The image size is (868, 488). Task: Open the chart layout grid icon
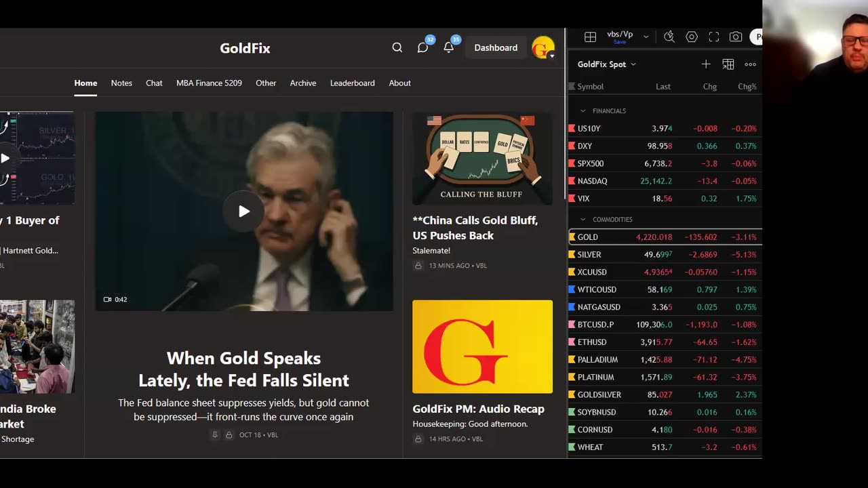tap(591, 37)
